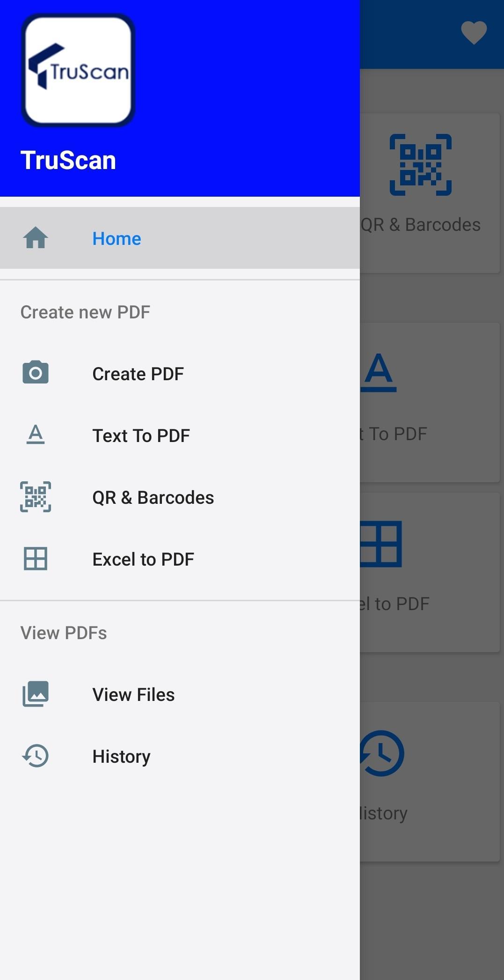Click the gallery icon for View Files

[x=36, y=694]
